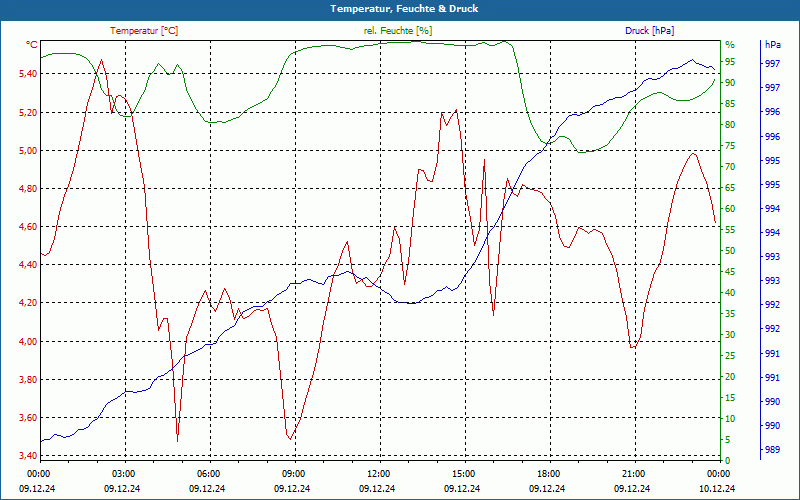Click the '10' humidity axis value

(730, 419)
